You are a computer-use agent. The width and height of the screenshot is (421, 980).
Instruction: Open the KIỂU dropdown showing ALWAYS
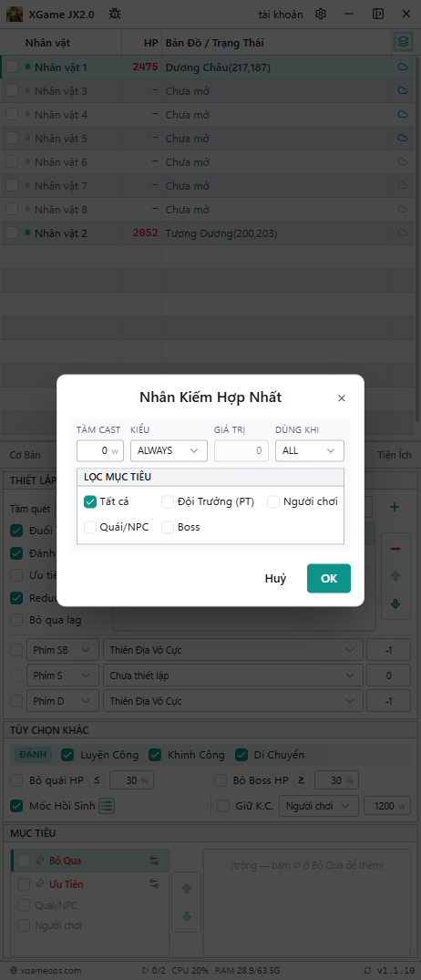click(x=169, y=450)
